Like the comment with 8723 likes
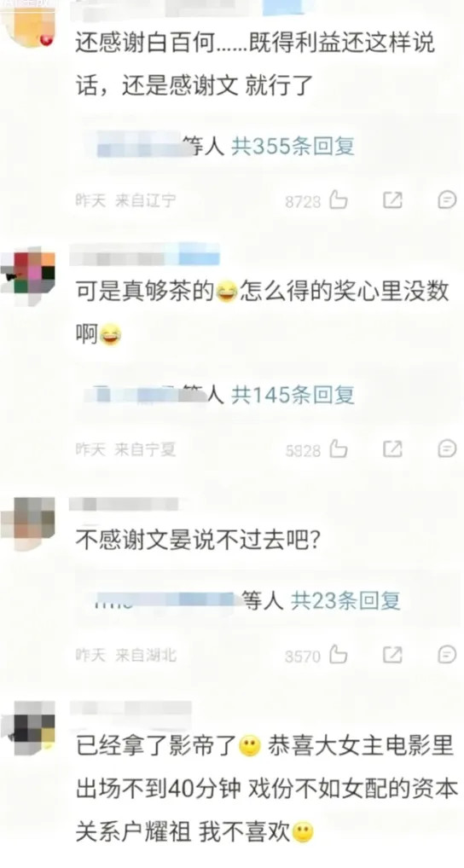Image resolution: width=464 pixels, height=868 pixels. 339,200
